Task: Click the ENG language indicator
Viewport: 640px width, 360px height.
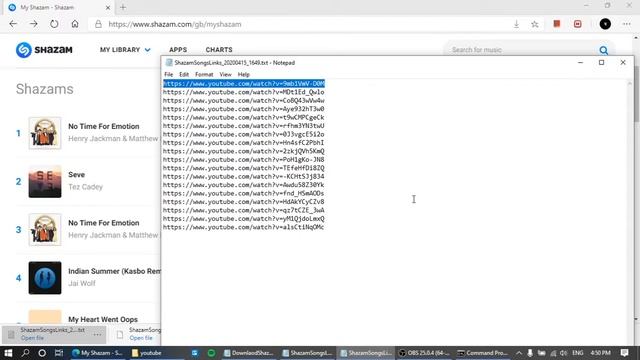Action: [578, 353]
